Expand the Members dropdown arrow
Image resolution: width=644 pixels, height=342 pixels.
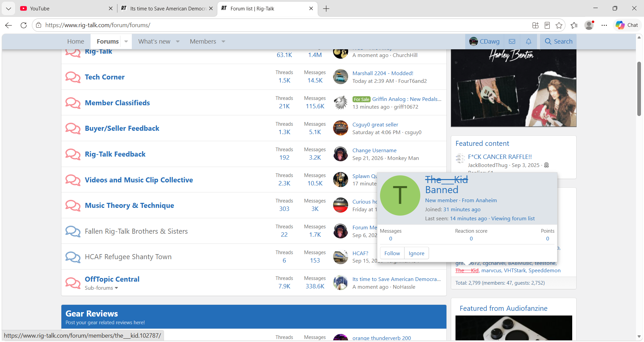coord(223,42)
